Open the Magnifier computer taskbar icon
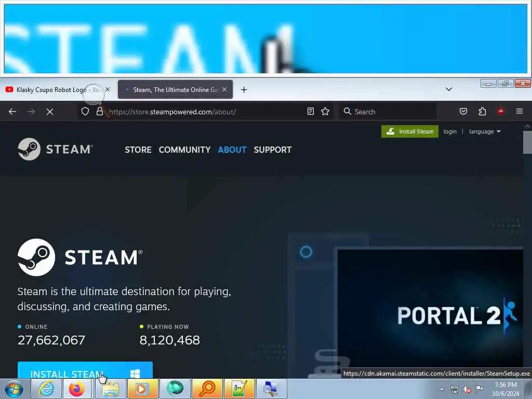This screenshot has width=532, height=399. [271, 389]
